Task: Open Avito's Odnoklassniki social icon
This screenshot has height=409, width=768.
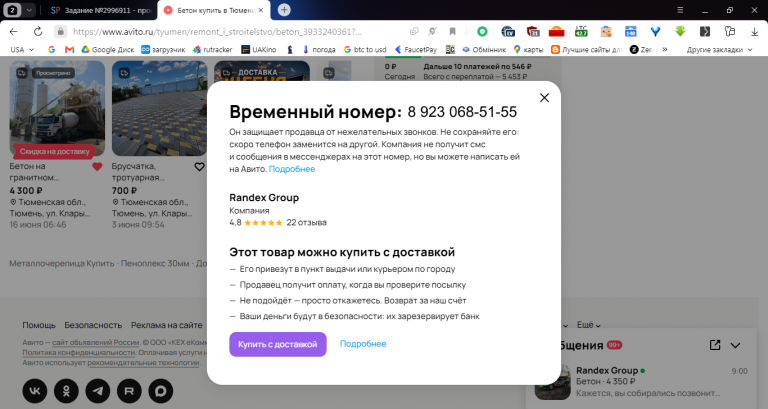Action: click(66, 391)
